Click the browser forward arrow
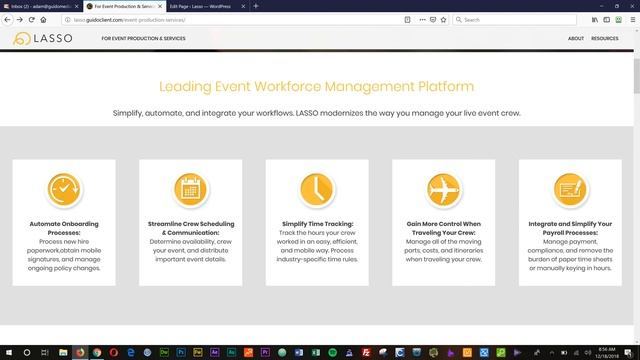 point(20,20)
